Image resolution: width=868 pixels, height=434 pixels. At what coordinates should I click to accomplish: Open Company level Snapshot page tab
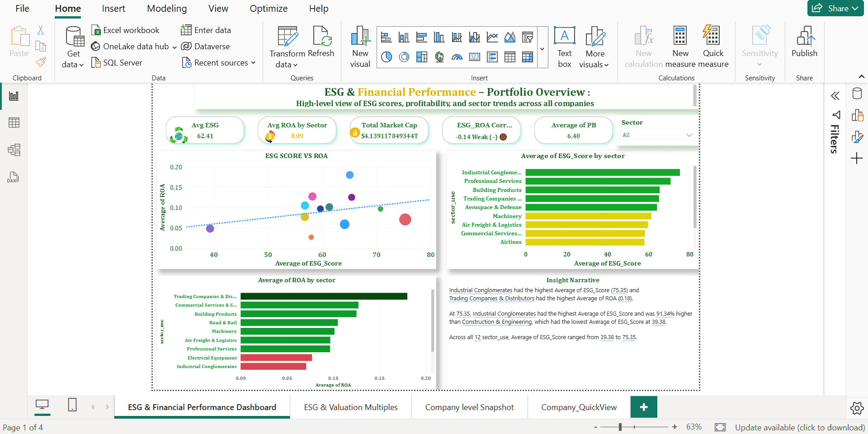[x=469, y=407]
